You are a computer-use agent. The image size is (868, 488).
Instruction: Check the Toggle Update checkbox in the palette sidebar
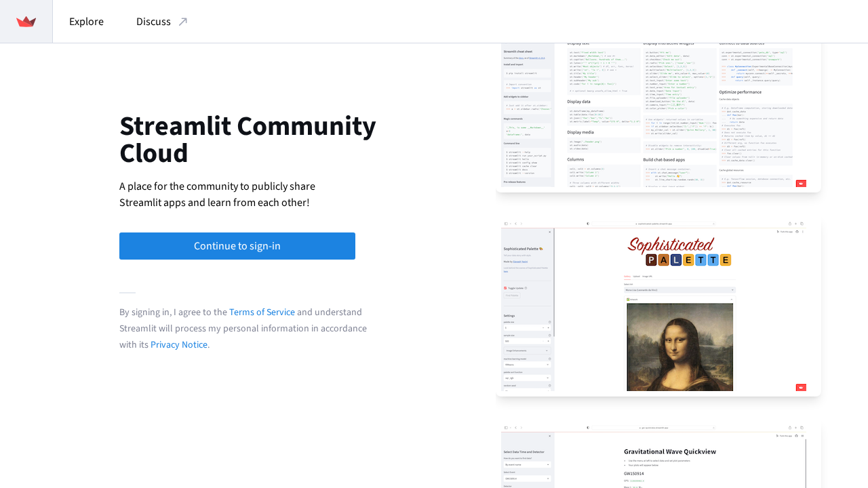[505, 287]
